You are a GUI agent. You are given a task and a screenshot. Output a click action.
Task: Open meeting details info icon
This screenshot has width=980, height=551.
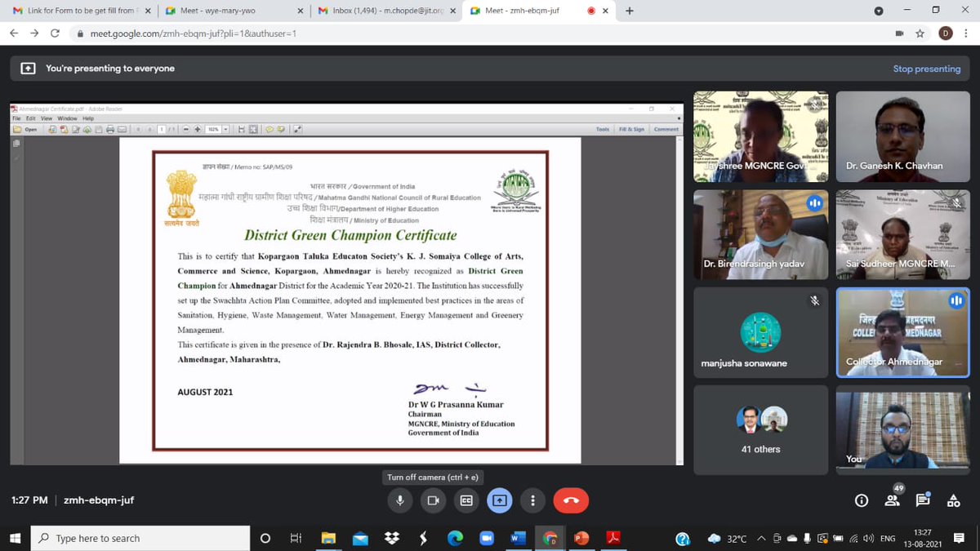pyautogui.click(x=861, y=500)
